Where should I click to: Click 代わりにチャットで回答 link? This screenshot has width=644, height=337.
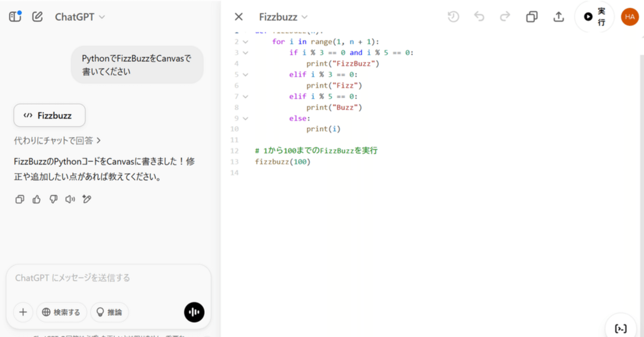(58, 141)
